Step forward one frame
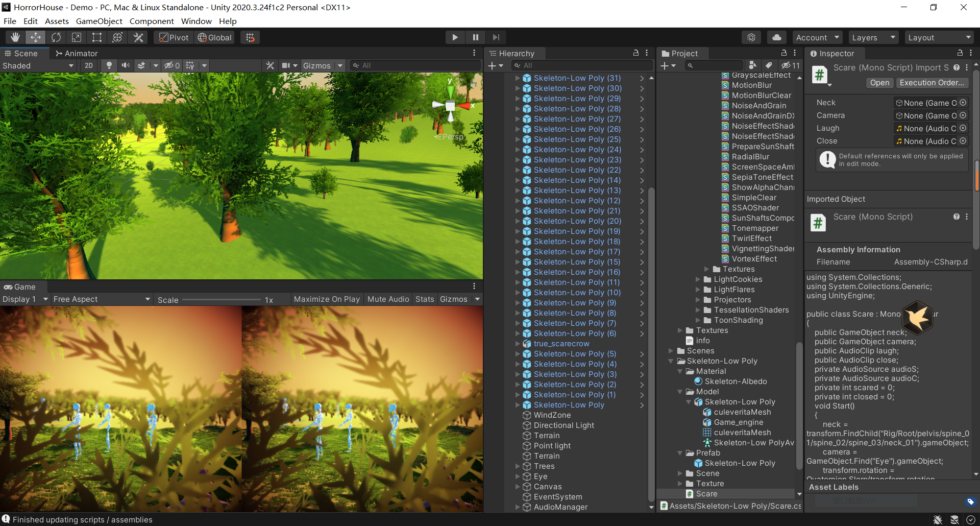980x526 pixels. [x=496, y=37]
